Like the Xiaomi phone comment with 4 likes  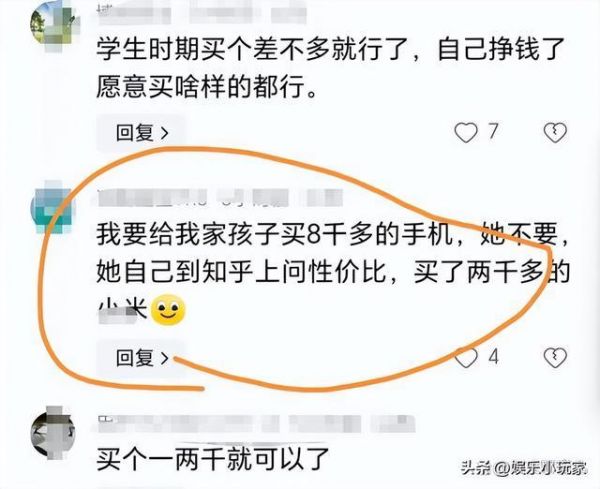[x=466, y=357]
